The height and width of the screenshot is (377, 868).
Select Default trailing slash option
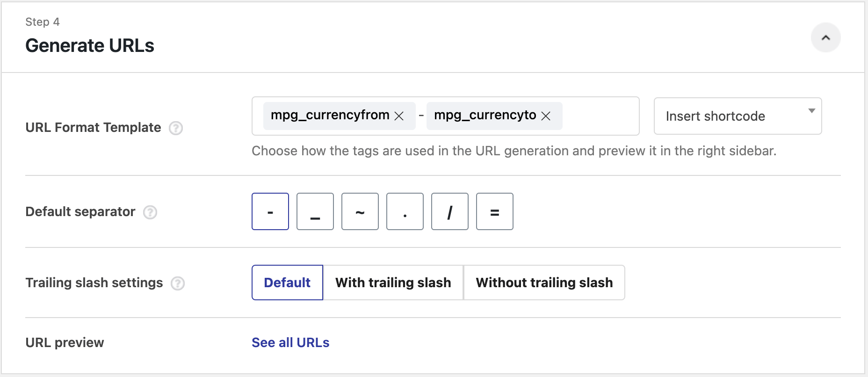287,283
